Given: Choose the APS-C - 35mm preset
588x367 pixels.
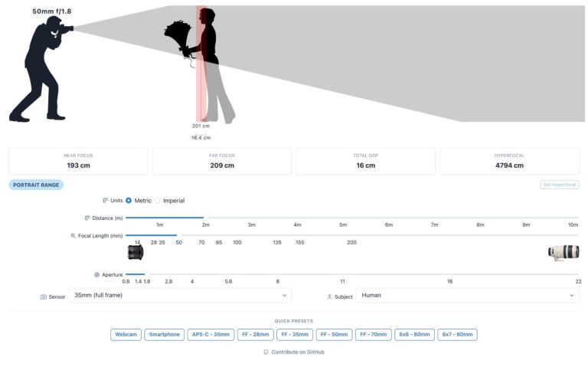Looking at the screenshot, I should click(x=211, y=334).
